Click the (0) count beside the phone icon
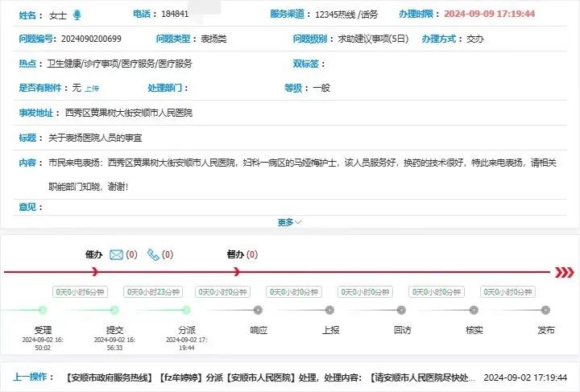The height and width of the screenshot is (392, 580). [x=168, y=254]
